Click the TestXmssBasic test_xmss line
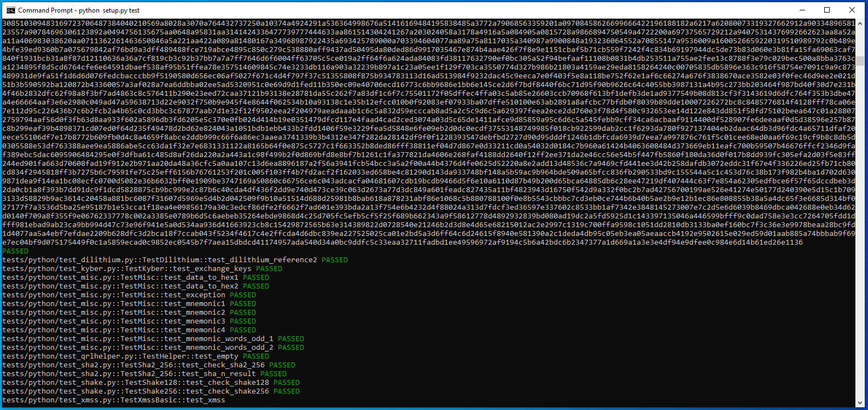Screen dimensions: 868x410 click(114, 400)
